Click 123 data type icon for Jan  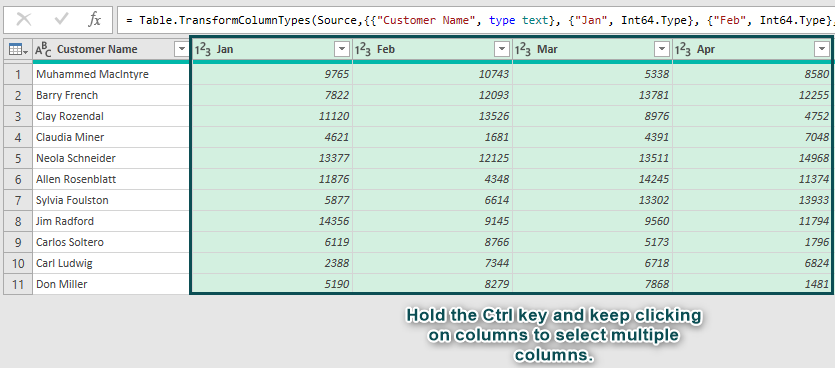202,50
